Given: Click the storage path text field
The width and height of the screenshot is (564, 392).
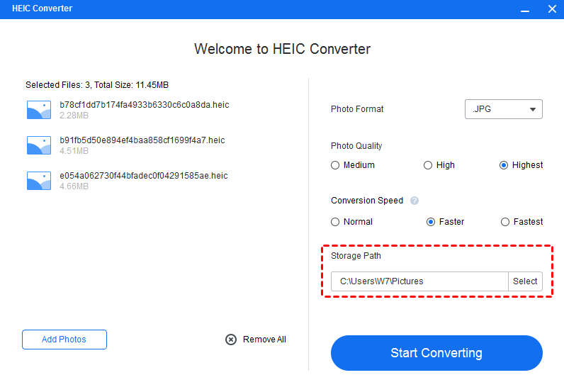Looking at the screenshot, I should point(419,281).
